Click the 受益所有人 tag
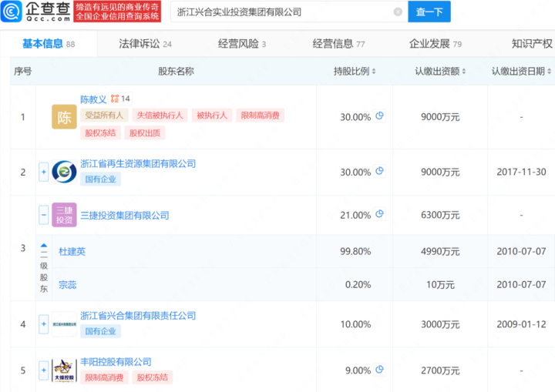Image resolution: width=555 pixels, height=392 pixels. [104, 116]
